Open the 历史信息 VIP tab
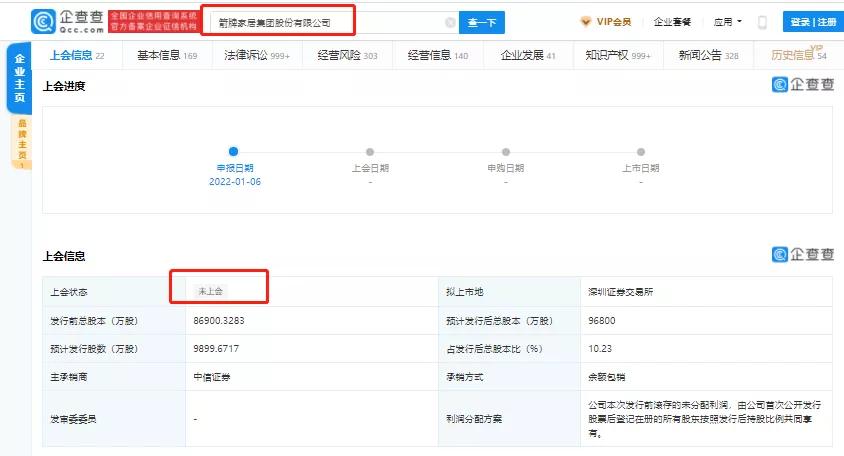 (799, 54)
